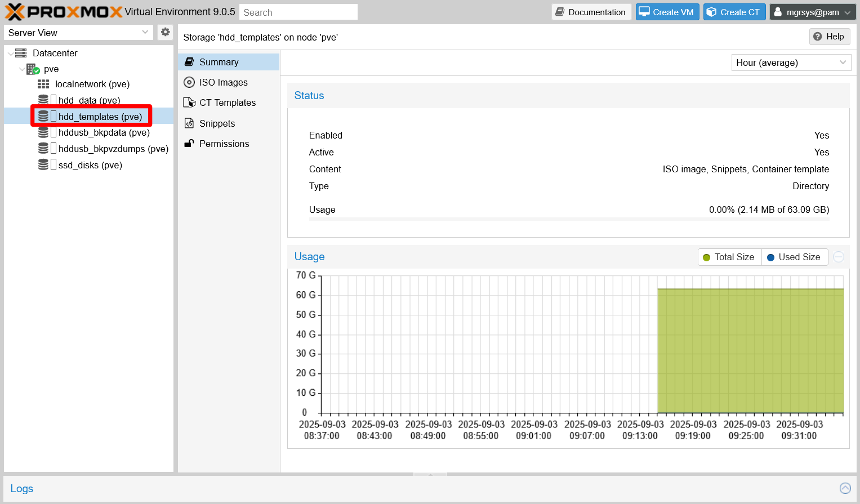Click inside the Search field
The height and width of the screenshot is (504, 860).
pos(298,11)
